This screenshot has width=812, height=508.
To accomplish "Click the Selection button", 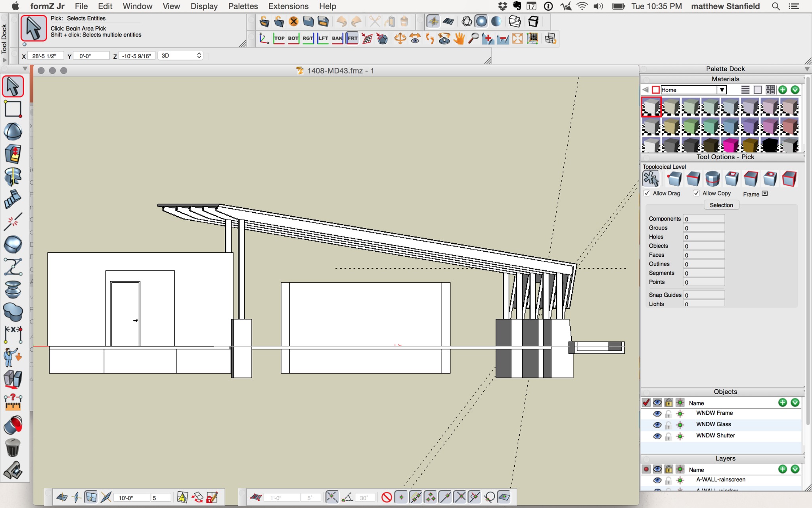I will click(x=721, y=205).
